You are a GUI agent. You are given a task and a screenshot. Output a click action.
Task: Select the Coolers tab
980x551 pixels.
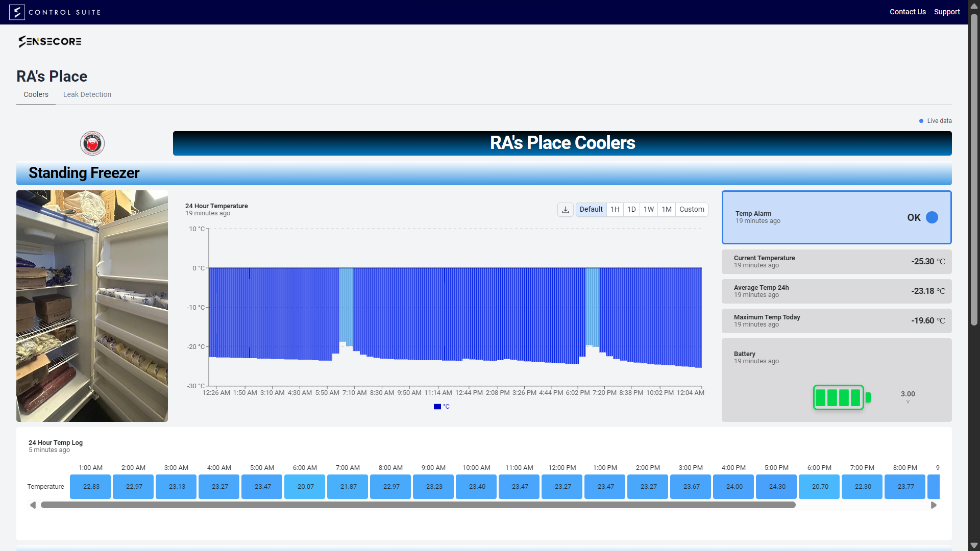(x=36, y=94)
